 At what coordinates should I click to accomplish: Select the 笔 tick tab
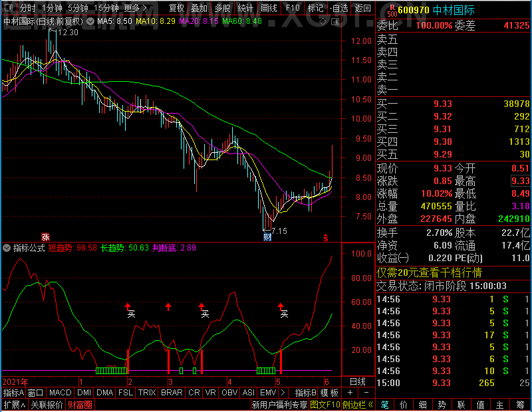(385, 405)
